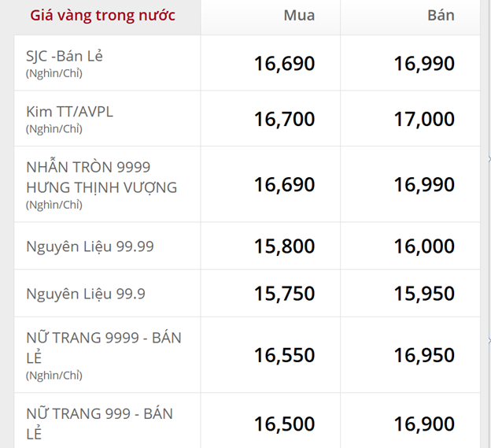491x448 pixels.
Task: Open "NHẪN TRÒN 9999 HƯNG THỊNH VƯỢNG" label
Action: click(102, 177)
